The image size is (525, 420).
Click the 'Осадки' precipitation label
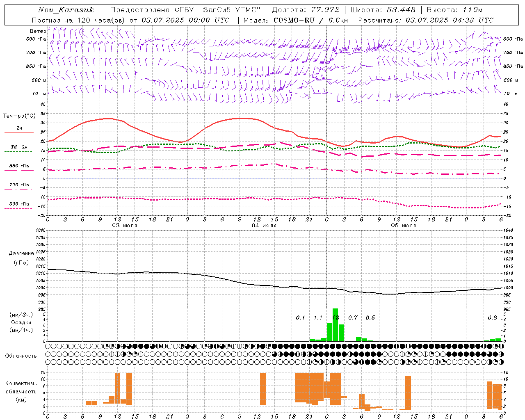click(21, 322)
